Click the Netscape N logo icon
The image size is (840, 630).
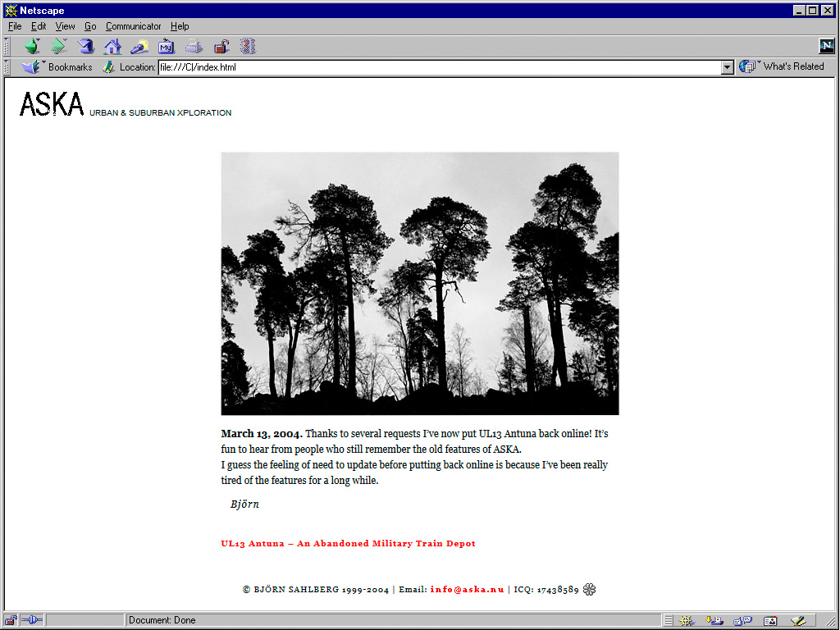pyautogui.click(x=826, y=47)
